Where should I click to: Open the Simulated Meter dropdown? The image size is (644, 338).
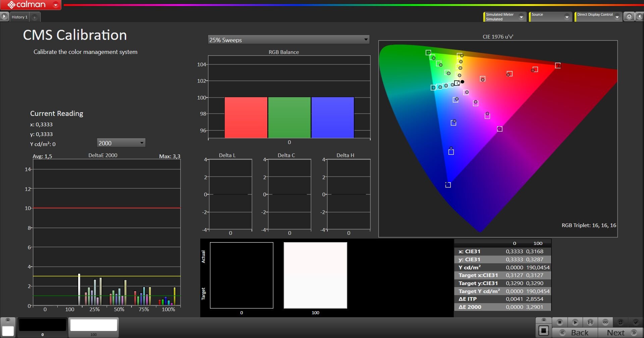(x=521, y=17)
